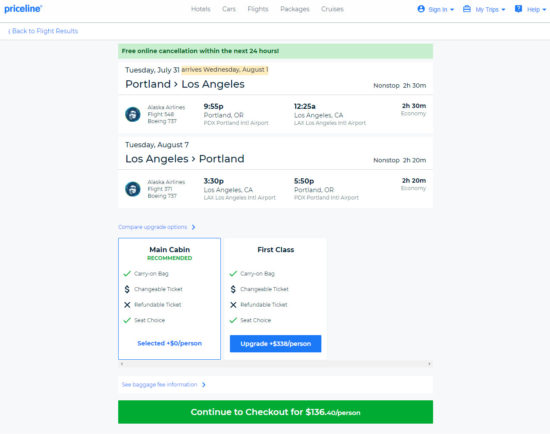Open the Flights navigation item

pos(258,9)
